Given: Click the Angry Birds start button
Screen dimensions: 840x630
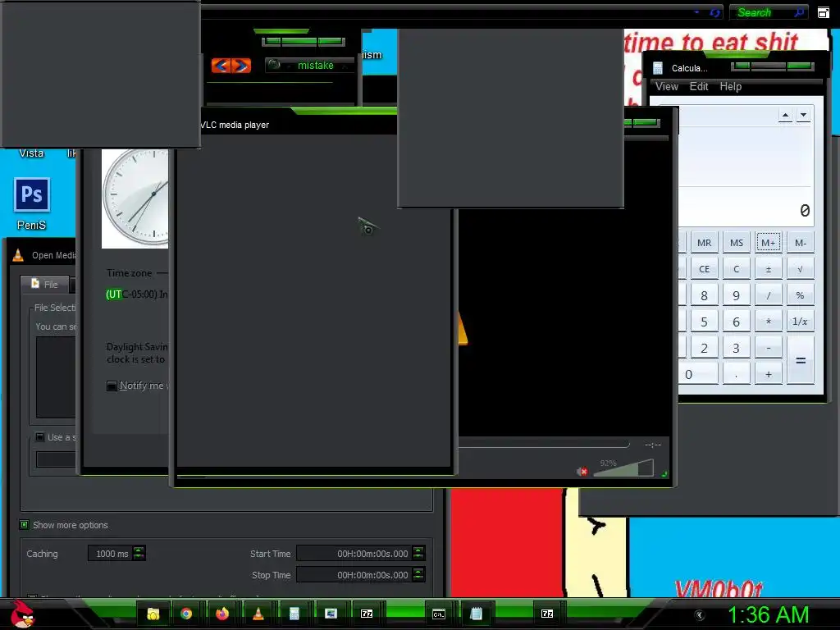Looking at the screenshot, I should coord(22,614).
